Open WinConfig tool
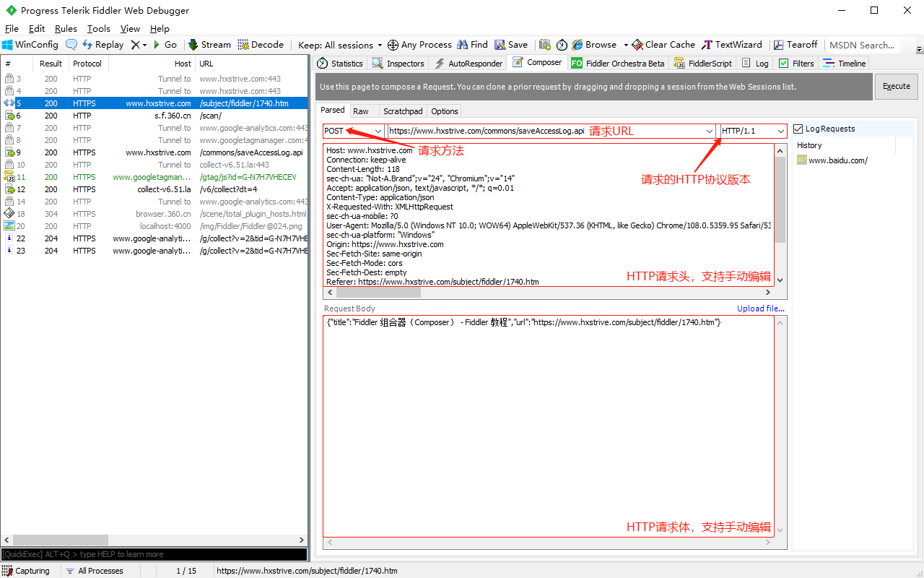This screenshot has width=924, height=578. click(x=30, y=45)
